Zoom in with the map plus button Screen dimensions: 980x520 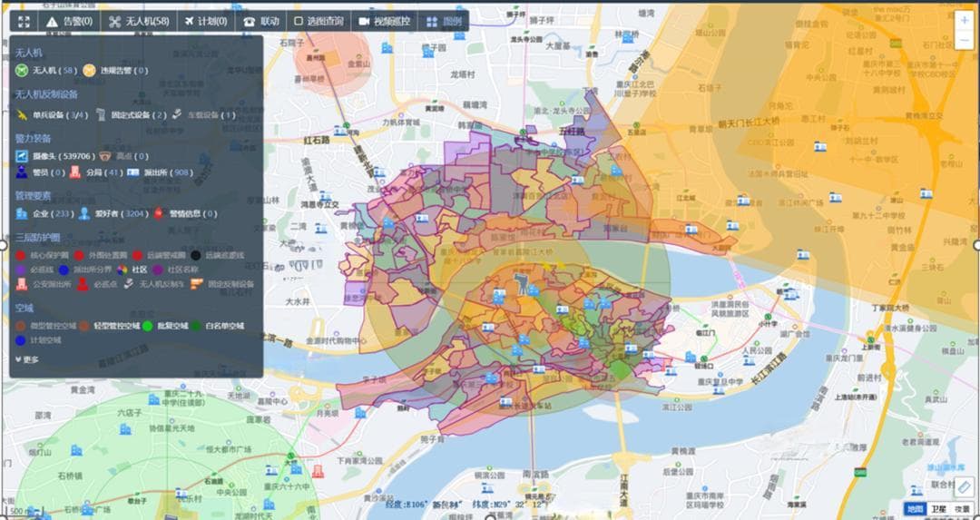[x=965, y=21]
